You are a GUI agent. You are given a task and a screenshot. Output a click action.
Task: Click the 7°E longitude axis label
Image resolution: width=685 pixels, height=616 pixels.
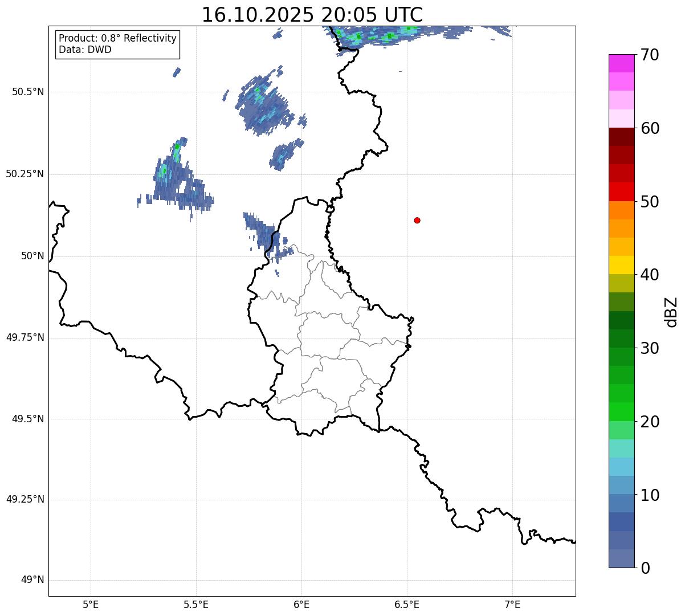[x=512, y=604]
